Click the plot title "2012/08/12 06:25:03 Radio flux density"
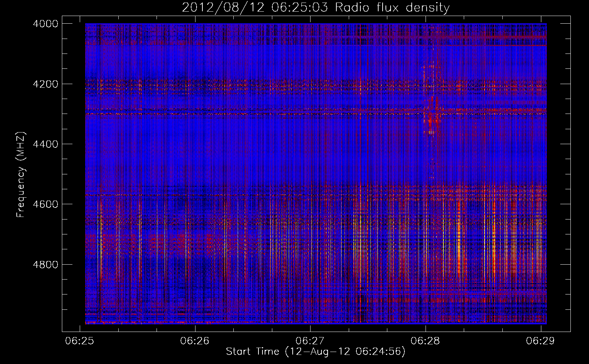589x364 pixels. (x=316, y=8)
